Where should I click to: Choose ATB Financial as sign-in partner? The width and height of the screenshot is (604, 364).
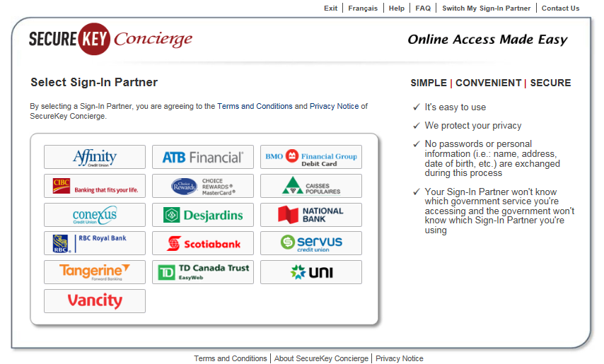coord(203,157)
